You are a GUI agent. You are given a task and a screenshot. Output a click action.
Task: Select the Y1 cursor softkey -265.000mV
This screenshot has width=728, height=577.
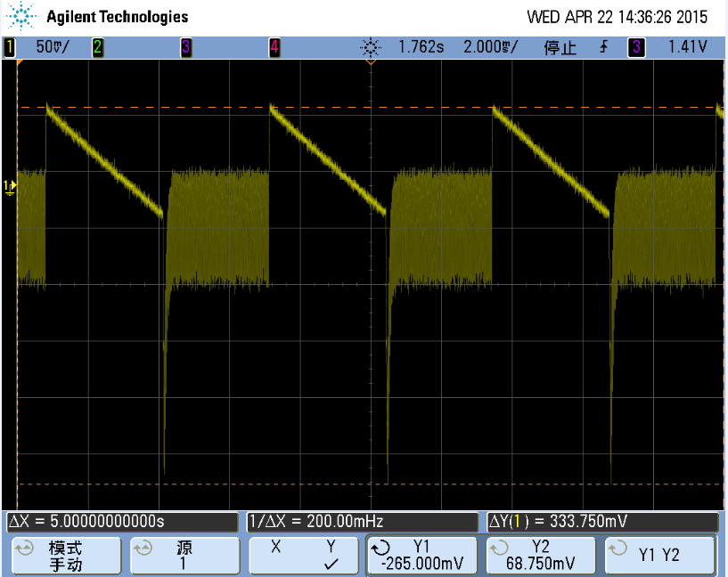[x=422, y=556]
